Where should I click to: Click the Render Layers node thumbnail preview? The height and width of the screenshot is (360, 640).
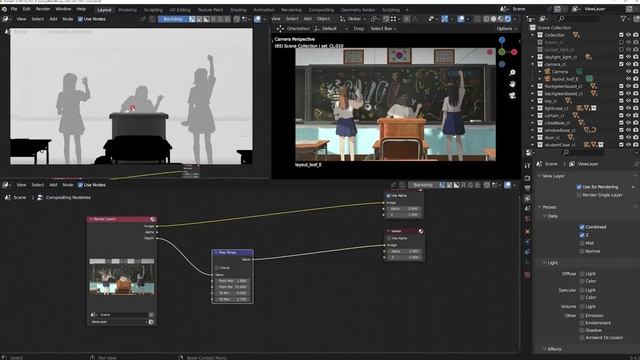pyautogui.click(x=122, y=276)
